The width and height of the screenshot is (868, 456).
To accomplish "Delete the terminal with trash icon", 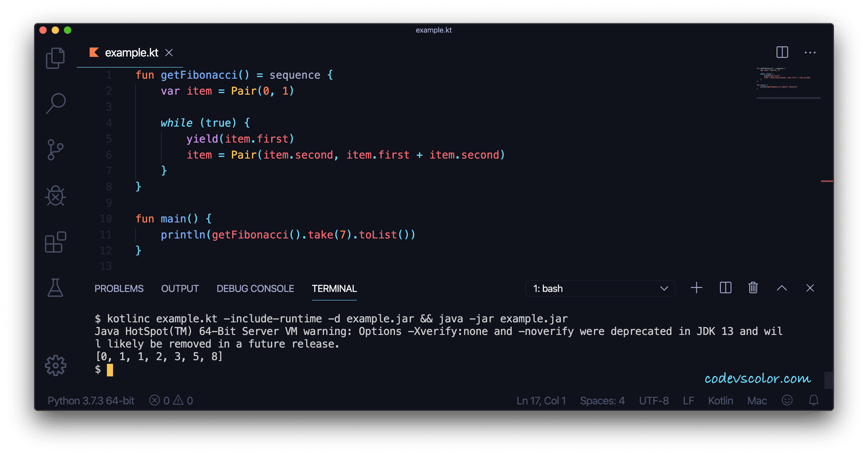I will point(753,288).
